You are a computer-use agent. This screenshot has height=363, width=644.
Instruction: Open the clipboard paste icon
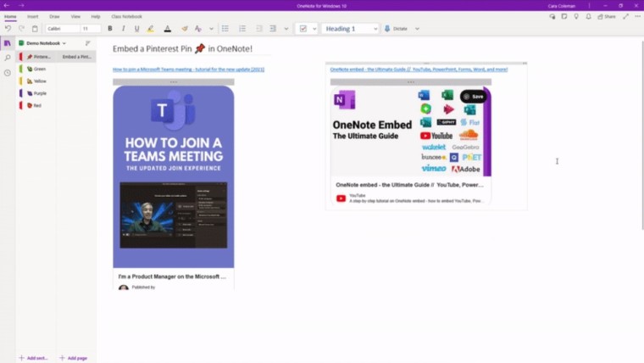tap(35, 28)
